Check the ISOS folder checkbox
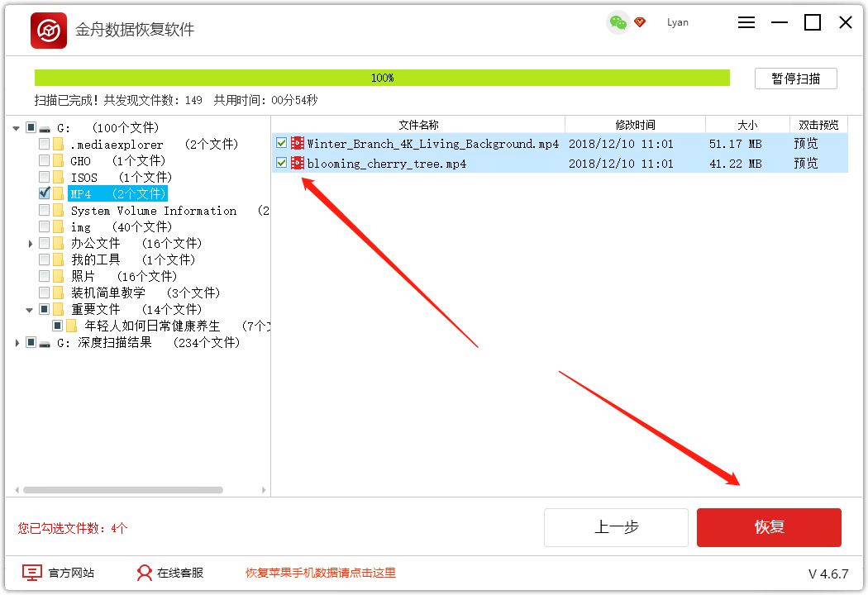 click(43, 177)
